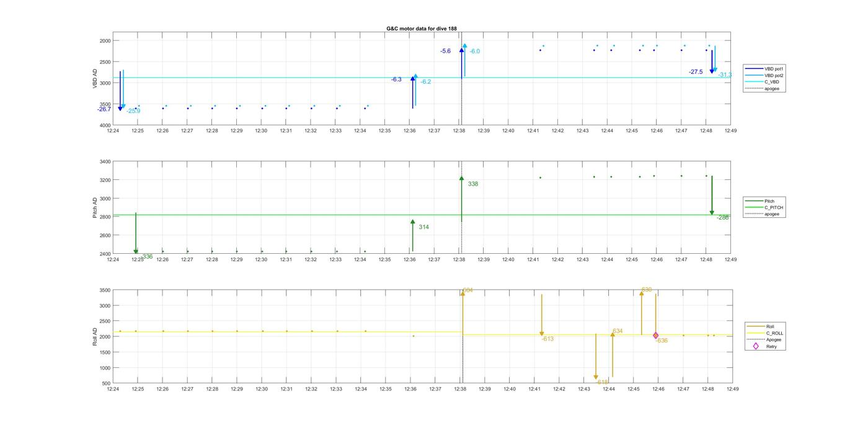Click the '-27.5' VBD data label
Viewport: 868px width, 430px height.
pos(696,72)
